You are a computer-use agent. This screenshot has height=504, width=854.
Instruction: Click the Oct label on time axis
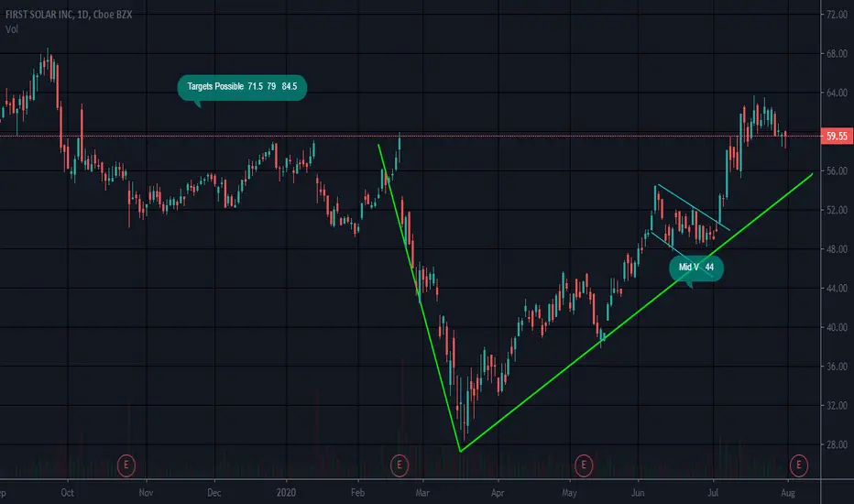tap(68, 493)
